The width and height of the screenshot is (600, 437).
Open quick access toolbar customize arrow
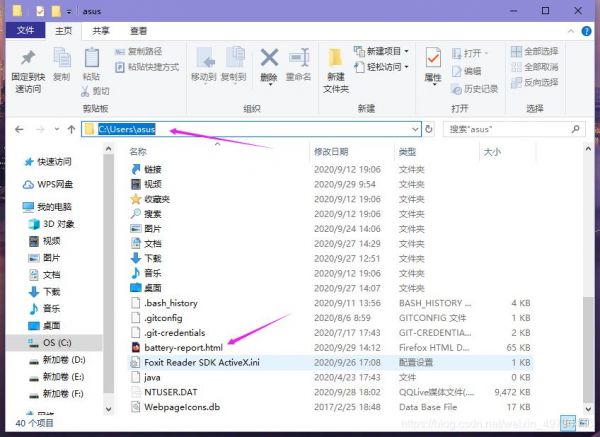(x=69, y=12)
